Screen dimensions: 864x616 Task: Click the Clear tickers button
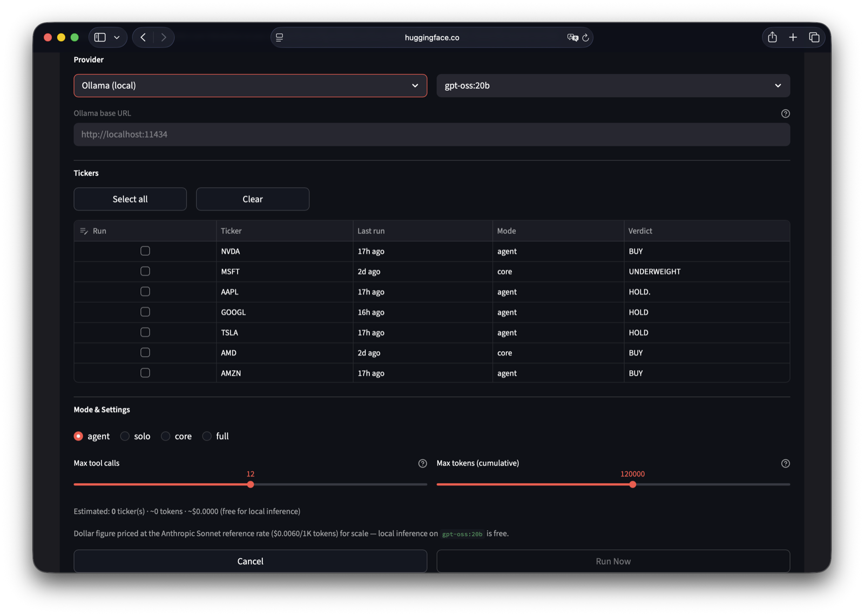coord(253,199)
